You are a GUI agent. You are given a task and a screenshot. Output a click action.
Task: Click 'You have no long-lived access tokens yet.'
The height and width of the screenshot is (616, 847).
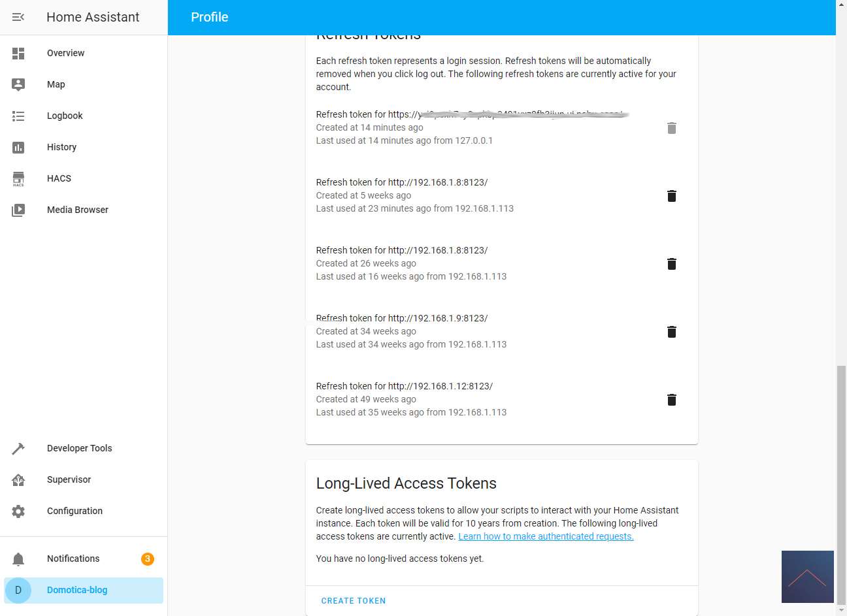click(400, 559)
